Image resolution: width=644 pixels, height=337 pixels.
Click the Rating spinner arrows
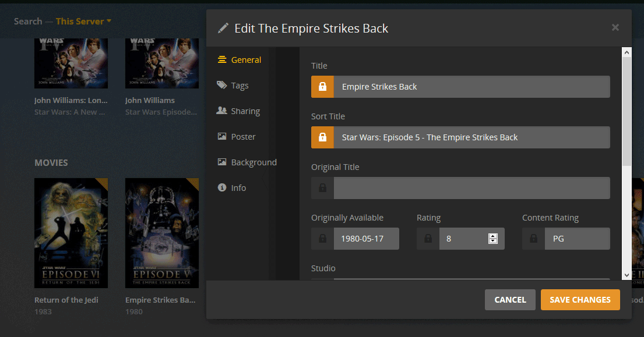coord(493,239)
